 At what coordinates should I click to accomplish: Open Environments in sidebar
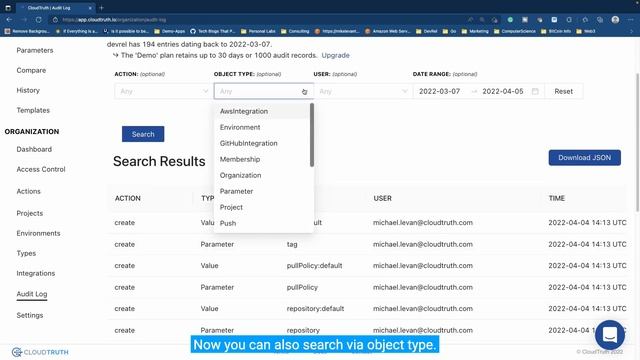[38, 233]
